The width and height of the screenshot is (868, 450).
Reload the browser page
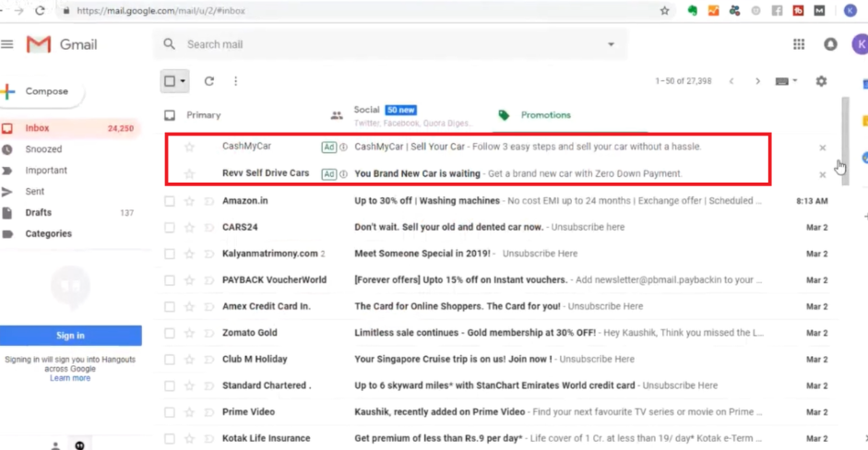tap(40, 10)
